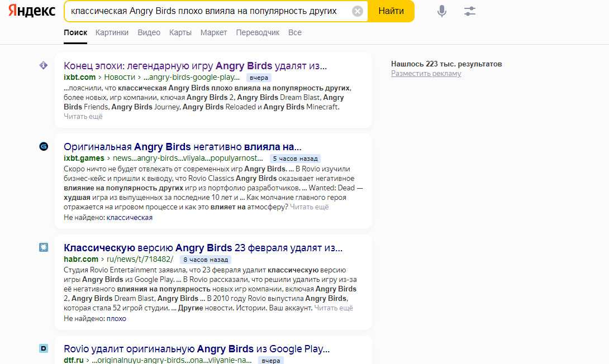Start voice search via microphone icon
Image resolution: width=609 pixels, height=364 pixels.
(441, 11)
